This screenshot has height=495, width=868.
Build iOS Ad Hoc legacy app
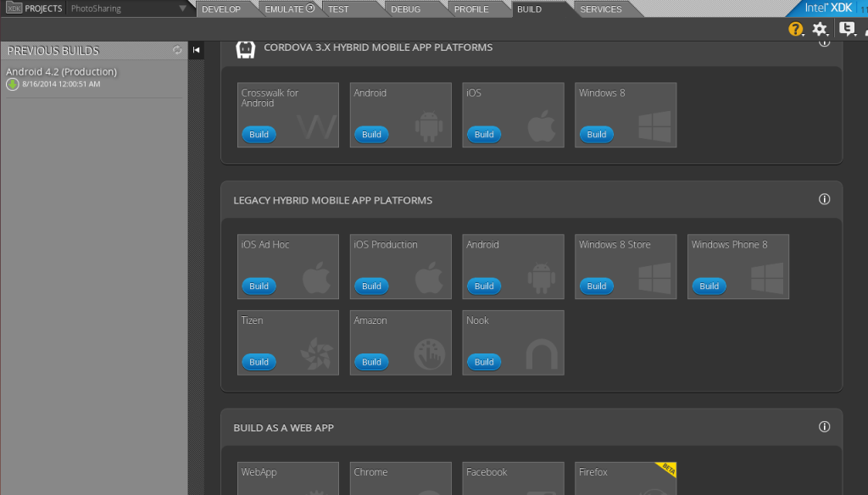point(259,286)
